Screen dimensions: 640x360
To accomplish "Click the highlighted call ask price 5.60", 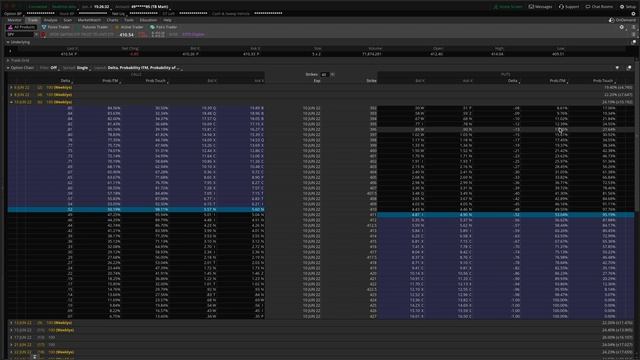I will [257, 209].
